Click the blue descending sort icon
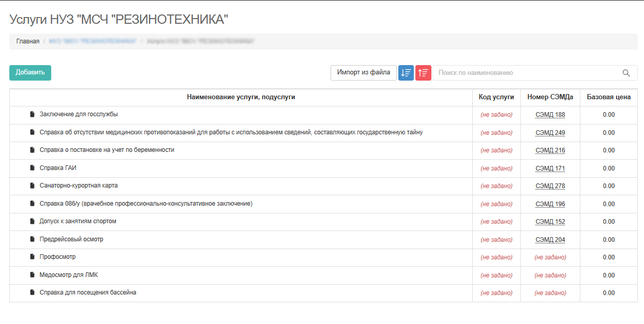The image size is (644, 324). 406,72
